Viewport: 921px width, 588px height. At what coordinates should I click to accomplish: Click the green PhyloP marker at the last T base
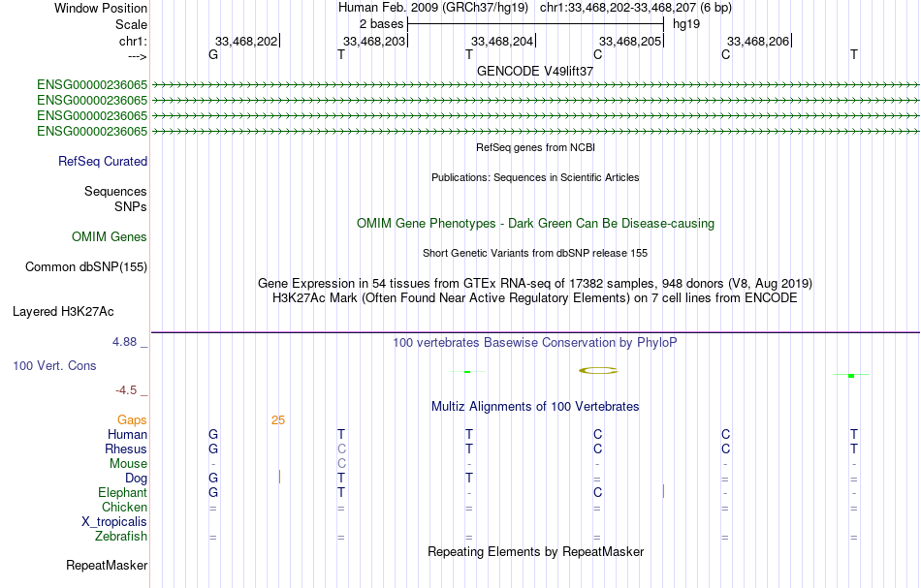pyautogui.click(x=851, y=375)
